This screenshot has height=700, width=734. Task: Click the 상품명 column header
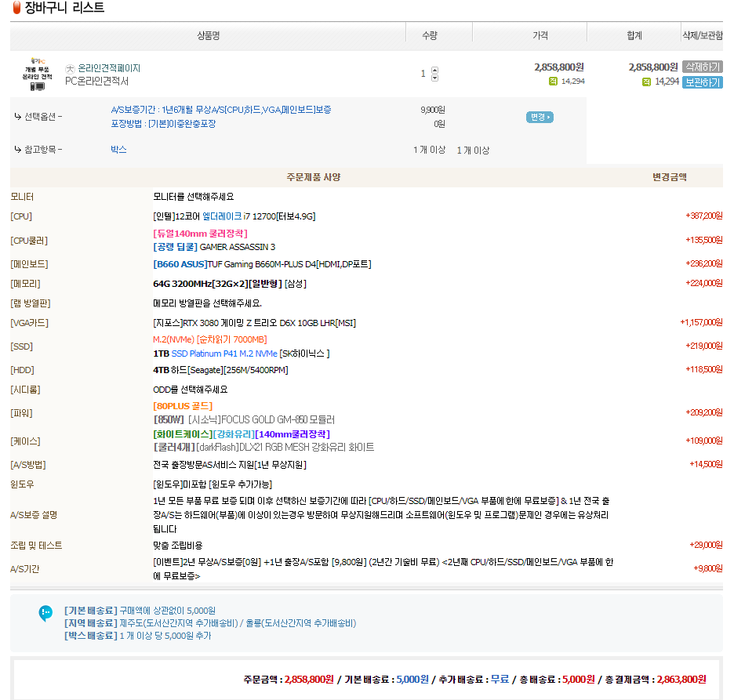(x=209, y=35)
